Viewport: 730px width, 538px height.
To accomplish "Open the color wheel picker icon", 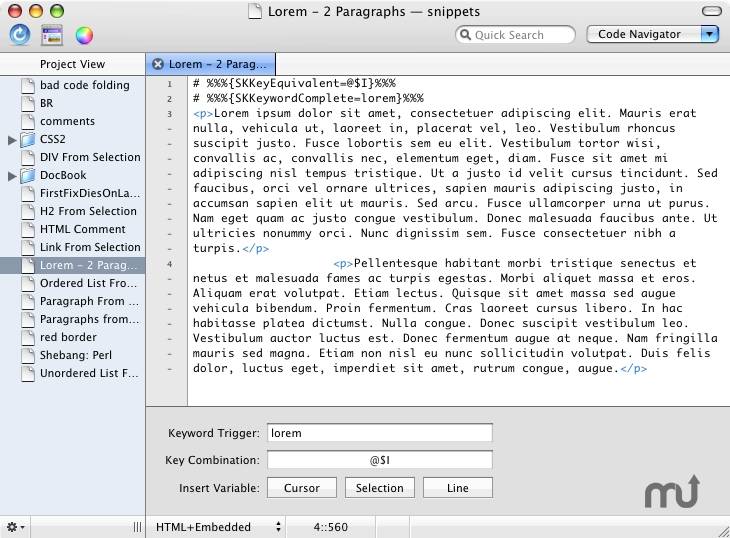I will 84,35.
